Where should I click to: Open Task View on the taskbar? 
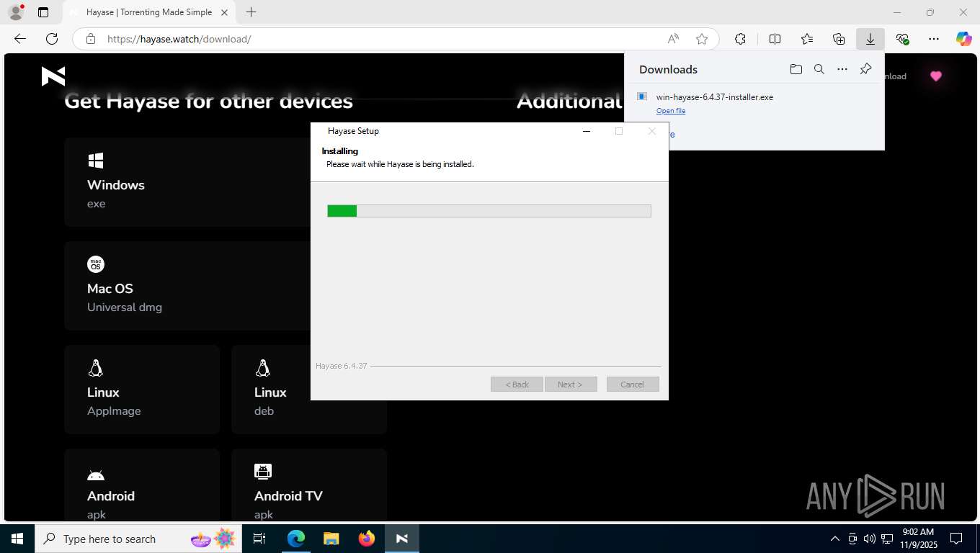click(x=259, y=539)
